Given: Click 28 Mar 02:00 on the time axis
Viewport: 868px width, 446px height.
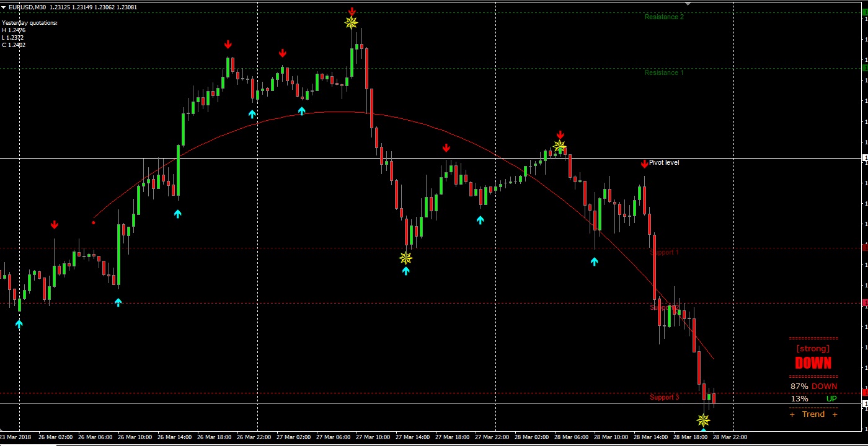Looking at the screenshot, I should (533, 437).
